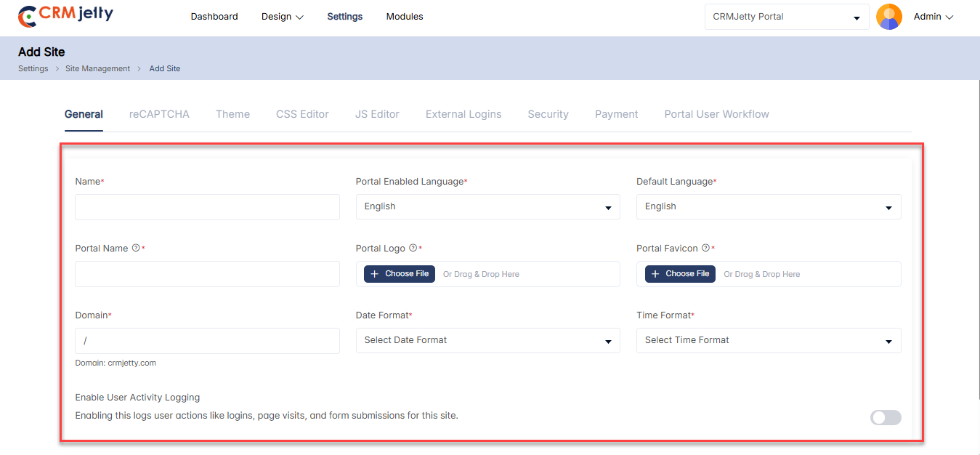Toggle Enable User Activity Logging switch
Image resolution: width=980 pixels, height=455 pixels.
coord(885,417)
